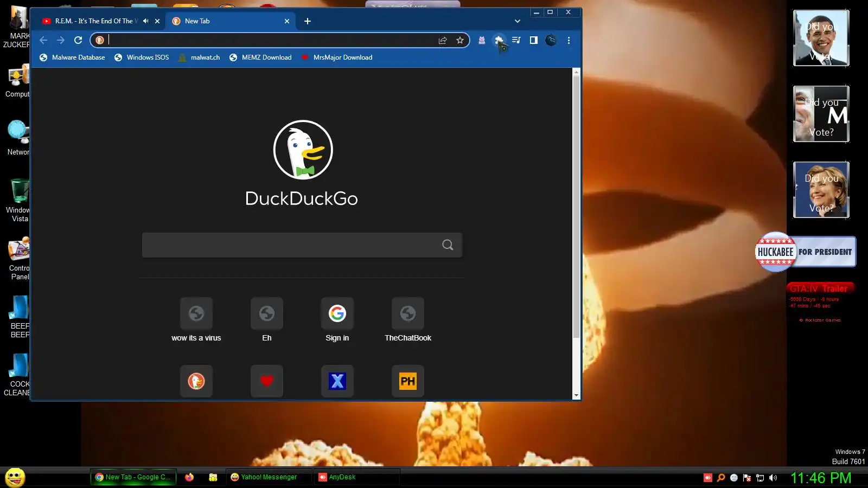
Task: Open the Windows ISOS bookmark
Action: 142,57
